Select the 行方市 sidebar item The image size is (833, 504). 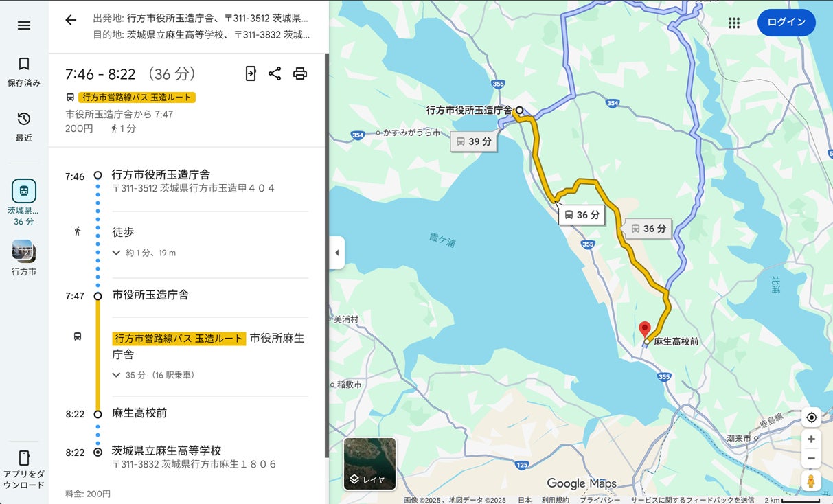(x=24, y=258)
